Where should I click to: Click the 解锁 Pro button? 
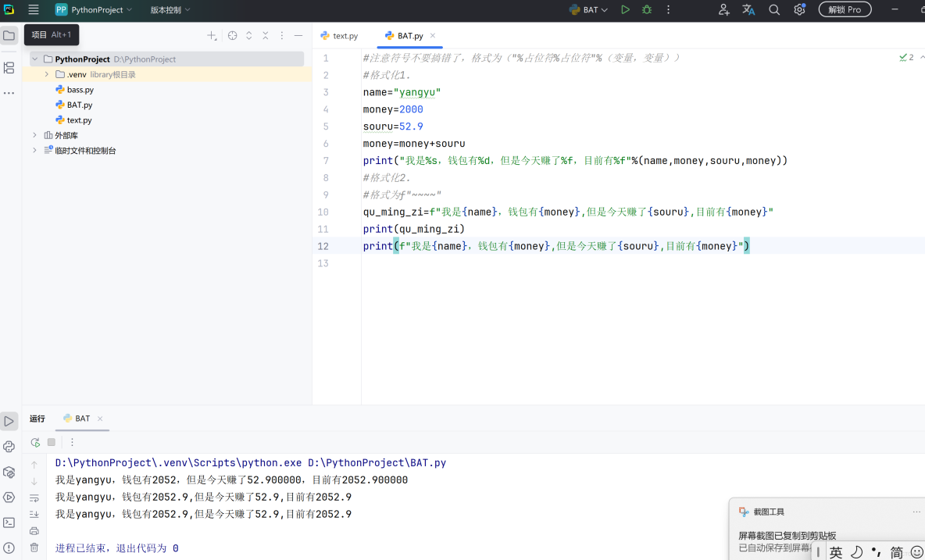(x=845, y=9)
